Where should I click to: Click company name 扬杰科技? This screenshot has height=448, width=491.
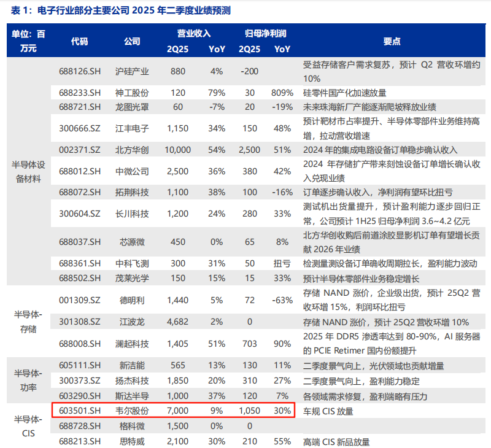tap(132, 380)
